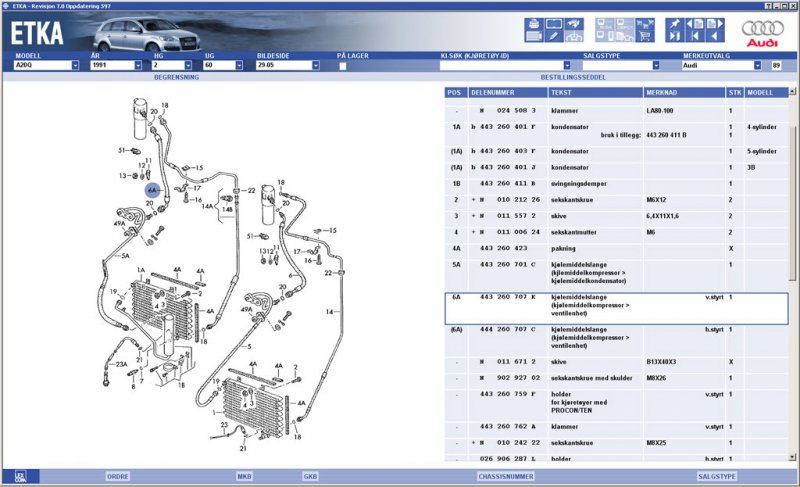Click the shopping cart icon

[x=643, y=37]
